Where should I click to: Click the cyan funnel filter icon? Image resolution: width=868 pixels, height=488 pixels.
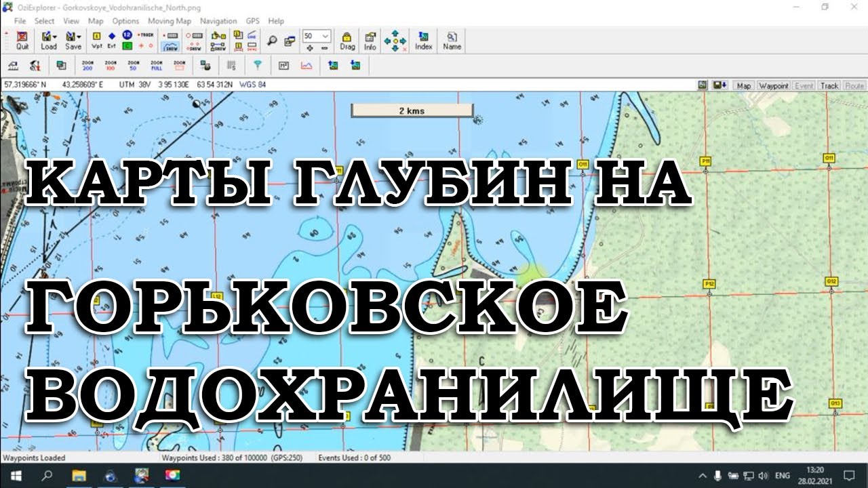tap(258, 66)
